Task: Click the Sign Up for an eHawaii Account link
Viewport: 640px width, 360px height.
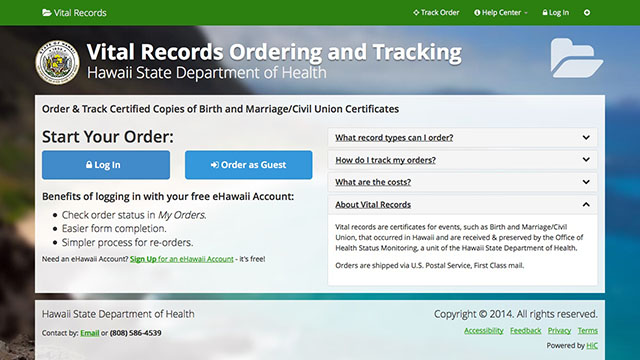Action: click(182, 259)
